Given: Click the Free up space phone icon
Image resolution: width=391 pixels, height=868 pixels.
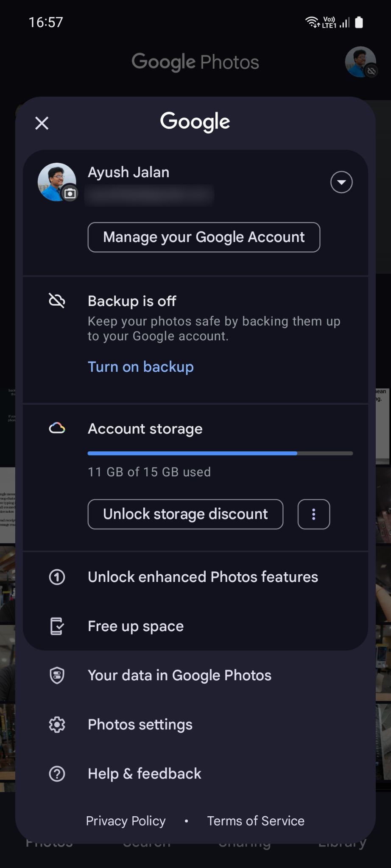Looking at the screenshot, I should point(56,626).
